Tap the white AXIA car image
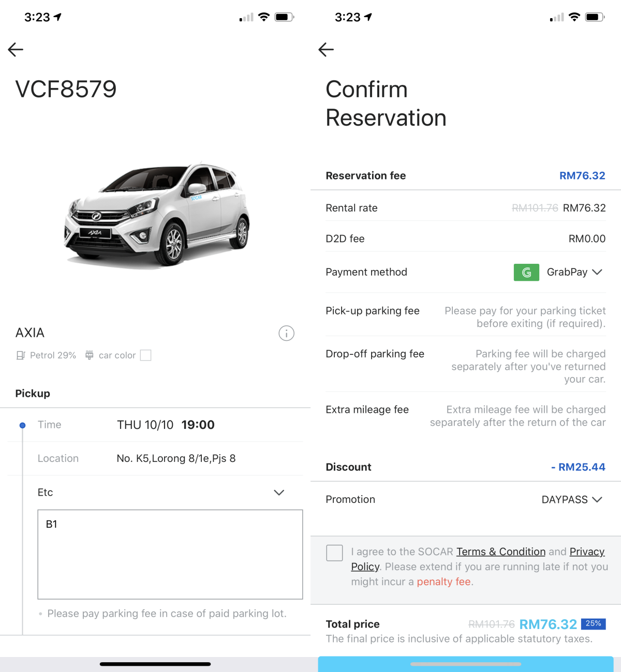Screen dimensions: 621x672 pos(157,215)
